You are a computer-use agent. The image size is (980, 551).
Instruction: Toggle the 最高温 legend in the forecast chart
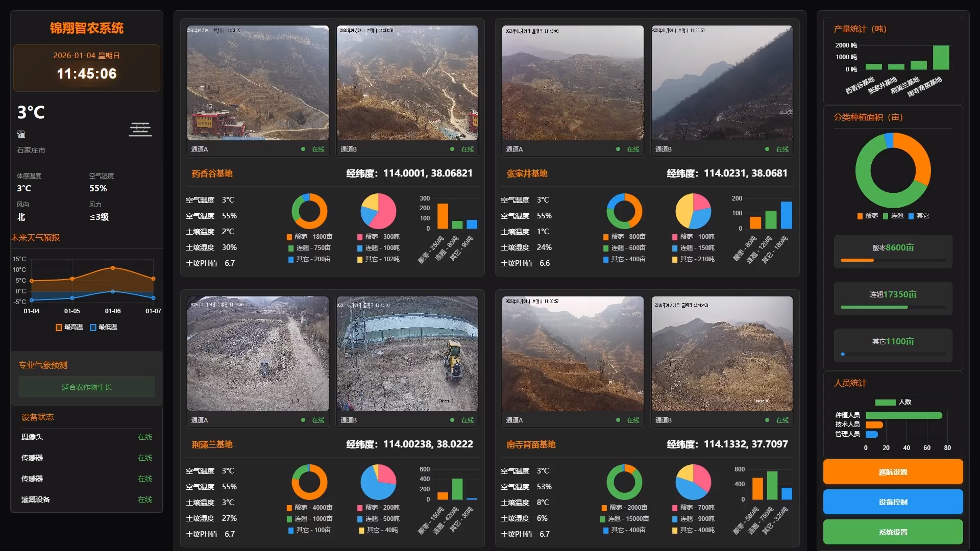pyautogui.click(x=69, y=327)
